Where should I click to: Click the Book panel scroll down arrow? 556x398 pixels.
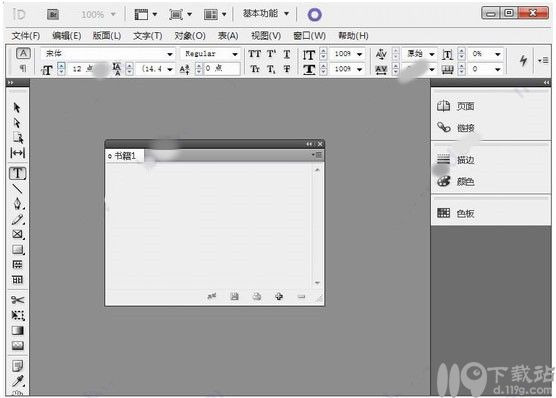[x=317, y=283]
